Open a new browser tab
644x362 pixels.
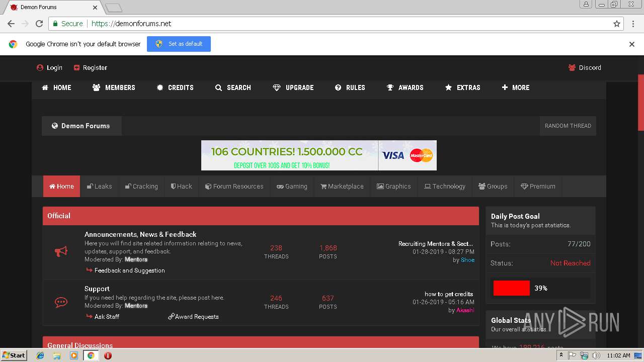(114, 8)
